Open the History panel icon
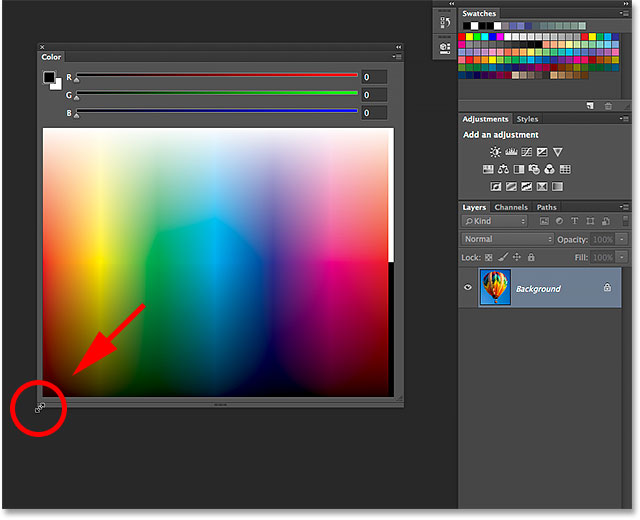The height and width of the screenshot is (520, 640). tap(445, 24)
